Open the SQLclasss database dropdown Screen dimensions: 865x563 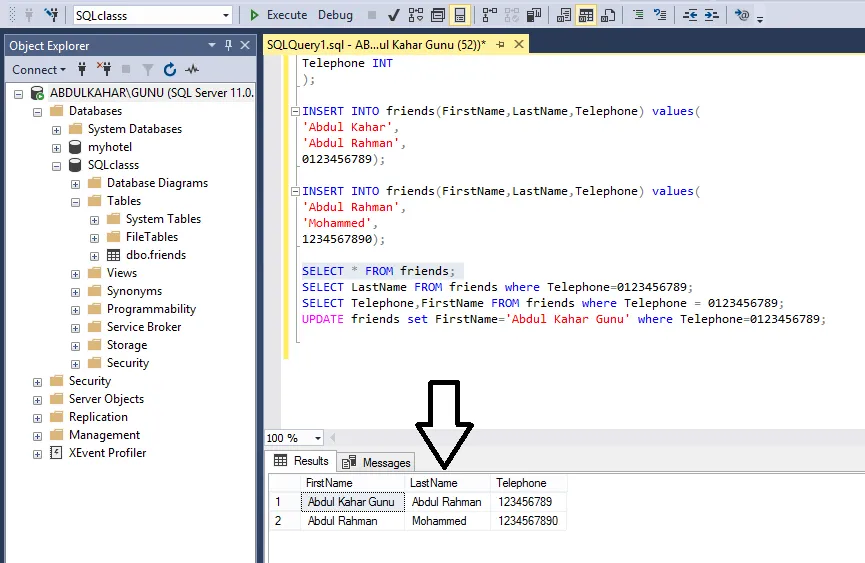click(226, 15)
